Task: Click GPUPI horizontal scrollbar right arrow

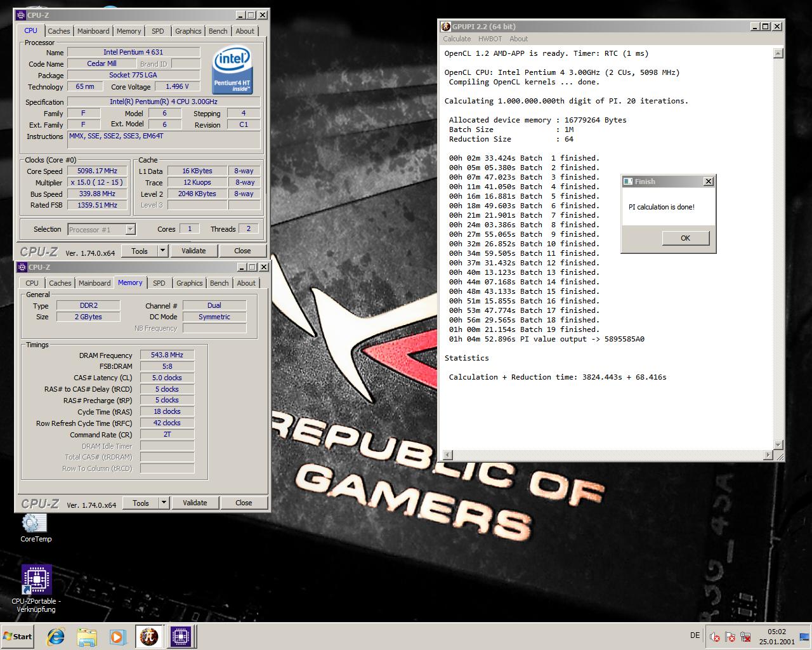Action: [x=768, y=454]
